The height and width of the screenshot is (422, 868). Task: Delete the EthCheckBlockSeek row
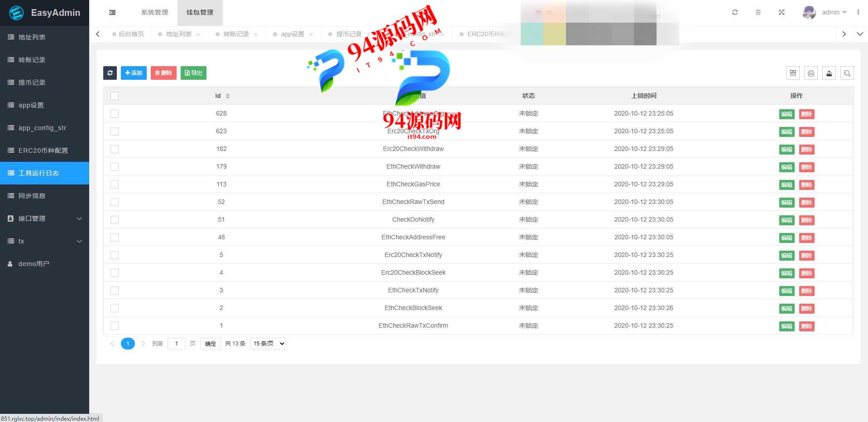tap(806, 308)
